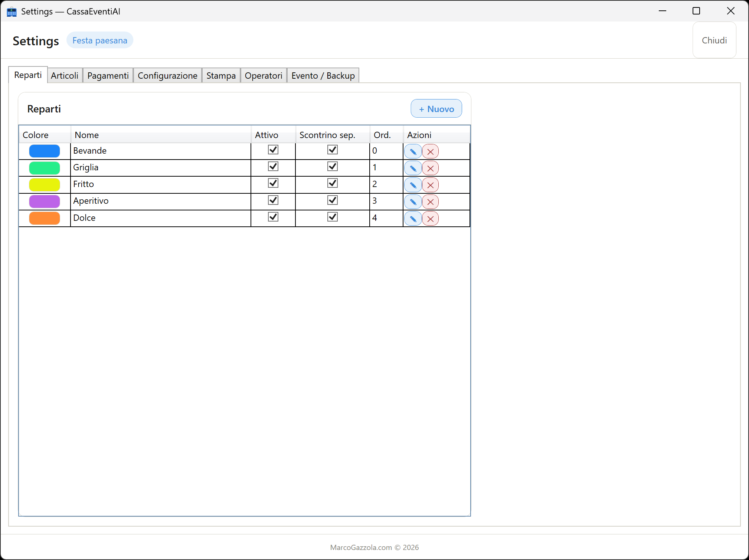
Task: Click the Azioni column header
Action: (x=436, y=135)
